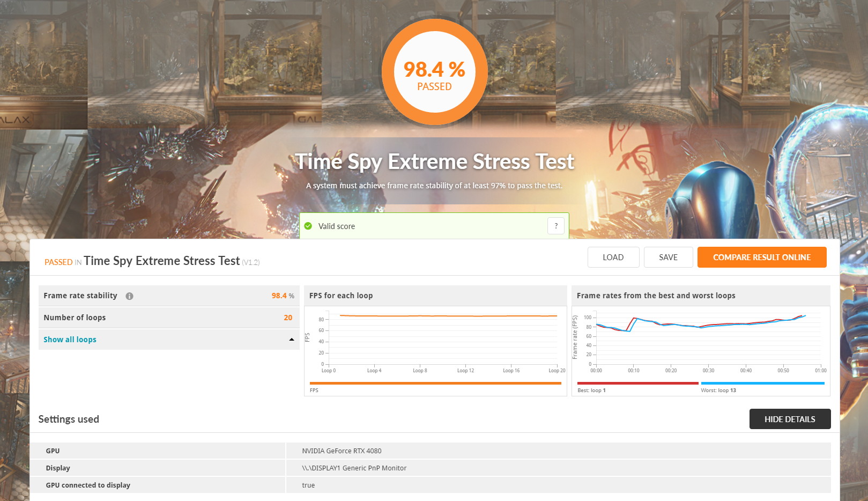The height and width of the screenshot is (501, 868).
Task: Click the blue Worst: loop 13 legend bar
Action: [x=763, y=383]
